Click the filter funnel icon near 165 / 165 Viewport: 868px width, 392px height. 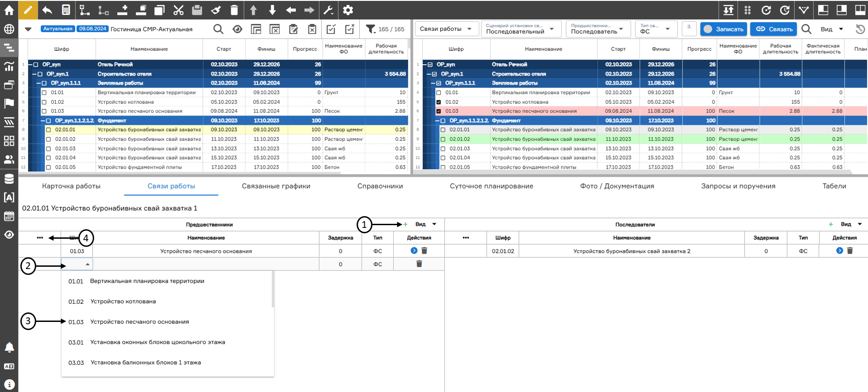pos(371,29)
